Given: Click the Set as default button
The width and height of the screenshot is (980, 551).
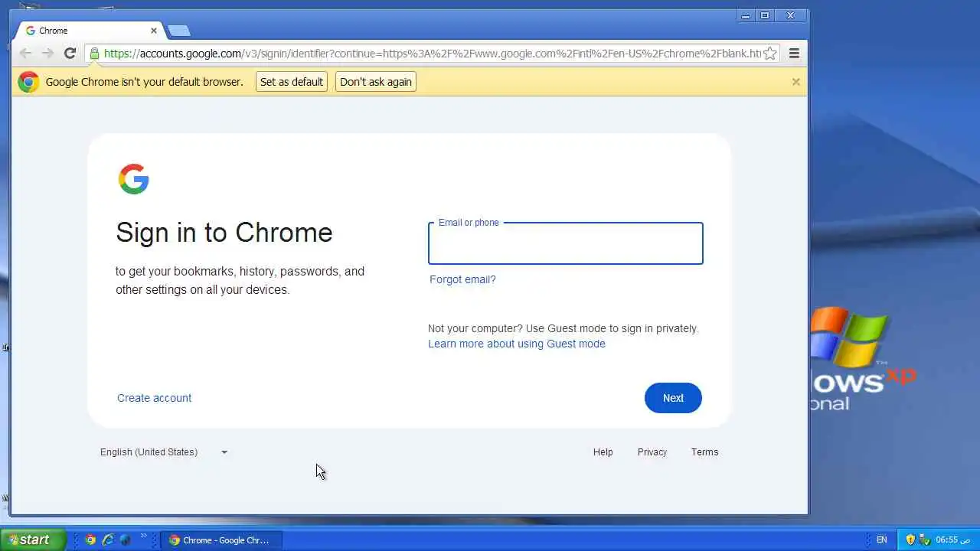Looking at the screenshot, I should coord(291,82).
